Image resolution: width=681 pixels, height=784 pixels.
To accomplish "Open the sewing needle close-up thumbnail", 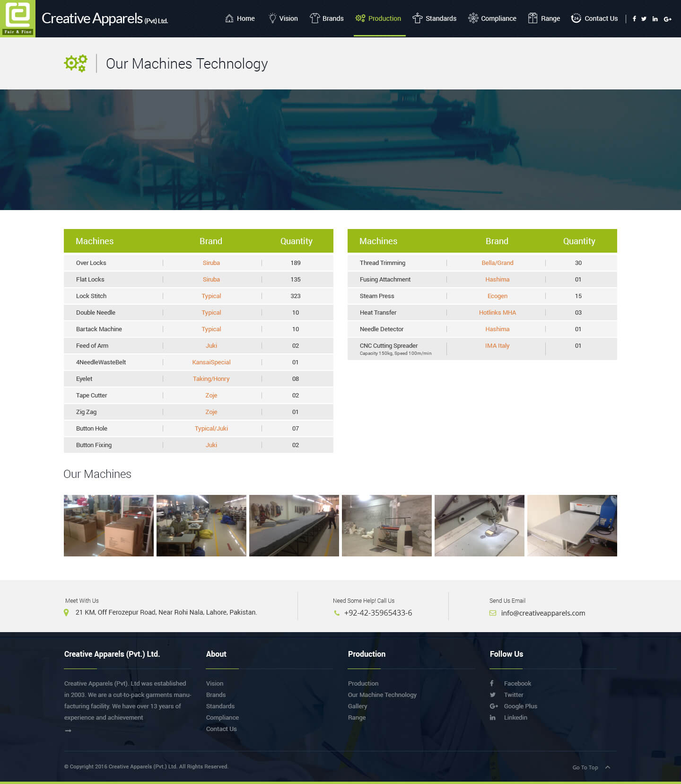I will point(480,526).
